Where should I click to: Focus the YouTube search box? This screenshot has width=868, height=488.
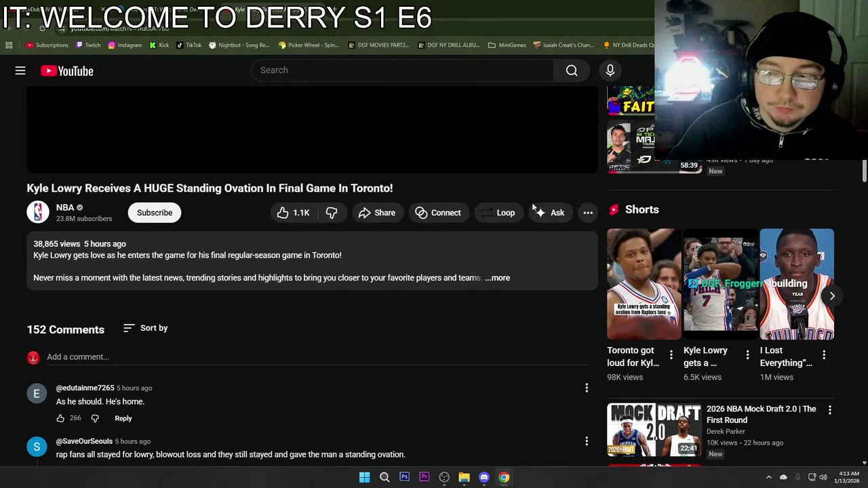pos(403,70)
